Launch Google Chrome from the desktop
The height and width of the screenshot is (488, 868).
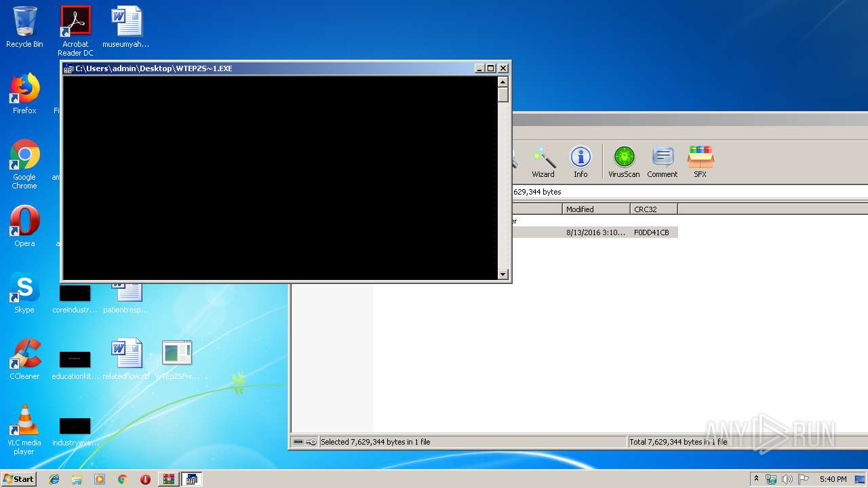tap(24, 164)
